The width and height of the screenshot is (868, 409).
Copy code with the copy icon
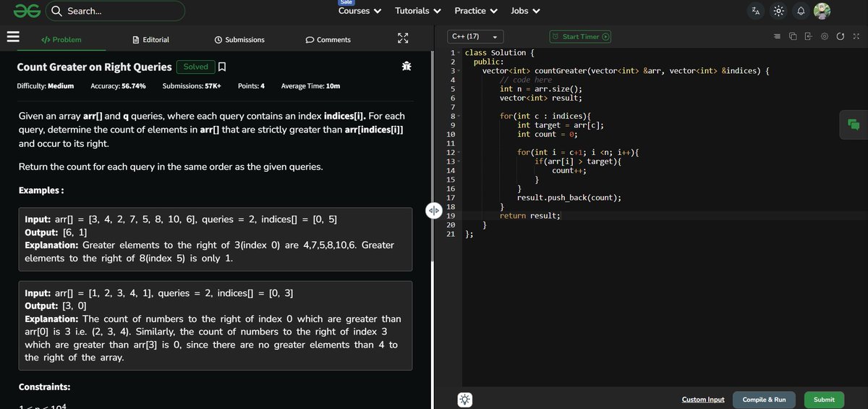coord(793,36)
